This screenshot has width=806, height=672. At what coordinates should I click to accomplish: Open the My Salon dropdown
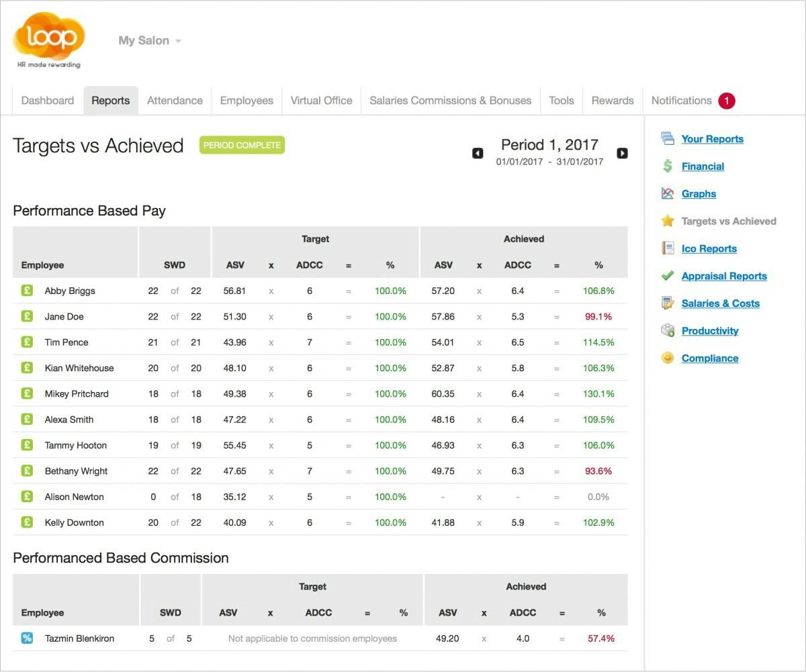point(150,40)
